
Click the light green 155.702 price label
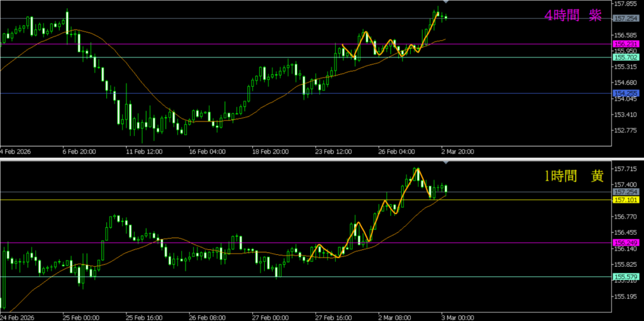(625, 57)
